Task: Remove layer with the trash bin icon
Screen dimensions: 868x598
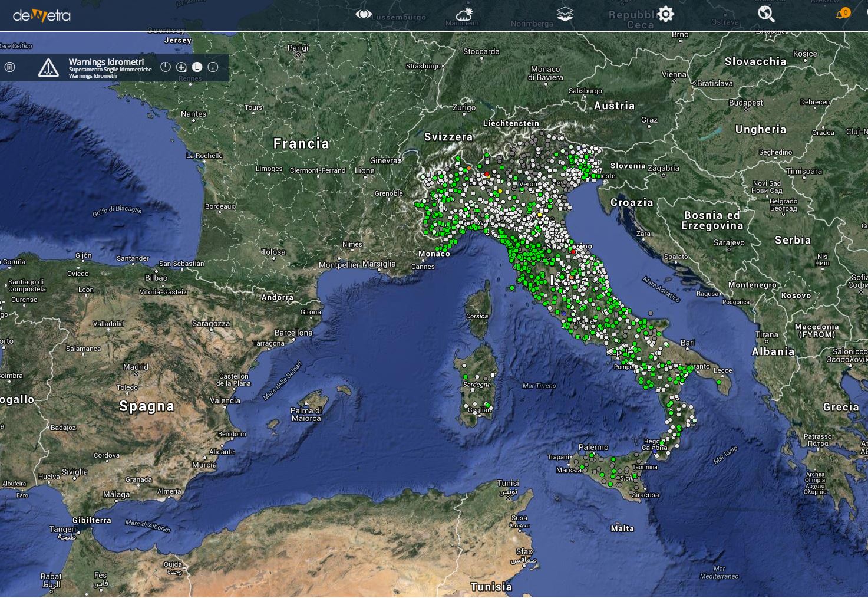Action: 9,67
